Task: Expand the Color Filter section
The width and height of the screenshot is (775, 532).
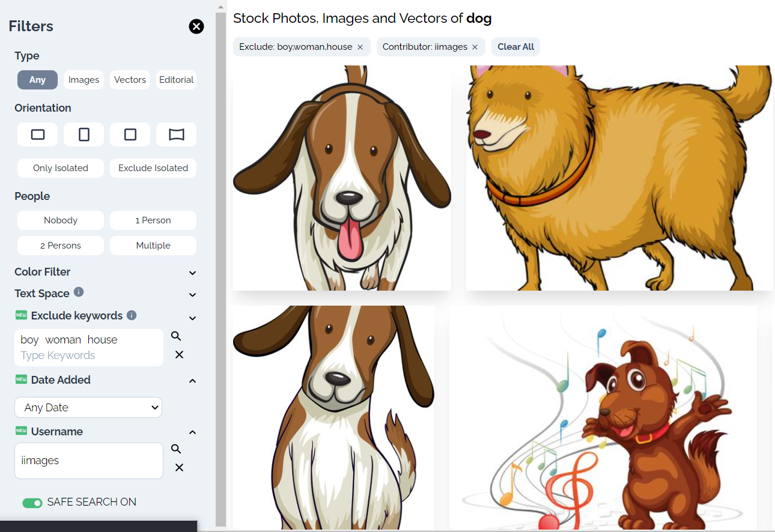Action: point(192,273)
